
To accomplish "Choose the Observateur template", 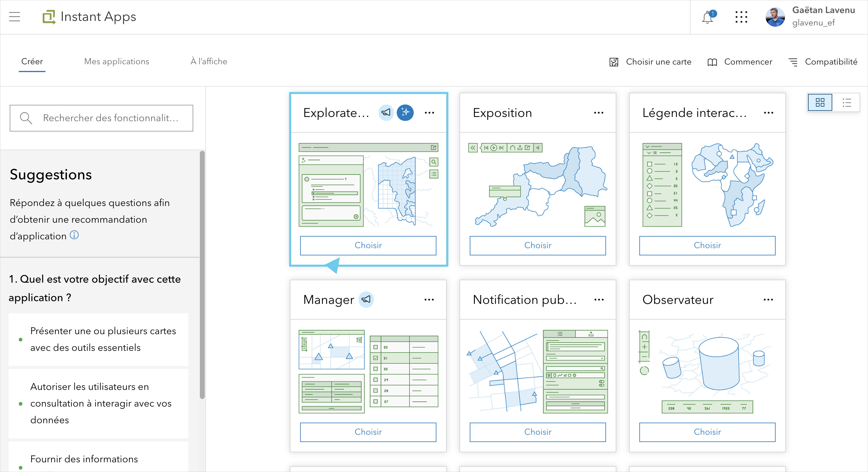I will coord(707,432).
